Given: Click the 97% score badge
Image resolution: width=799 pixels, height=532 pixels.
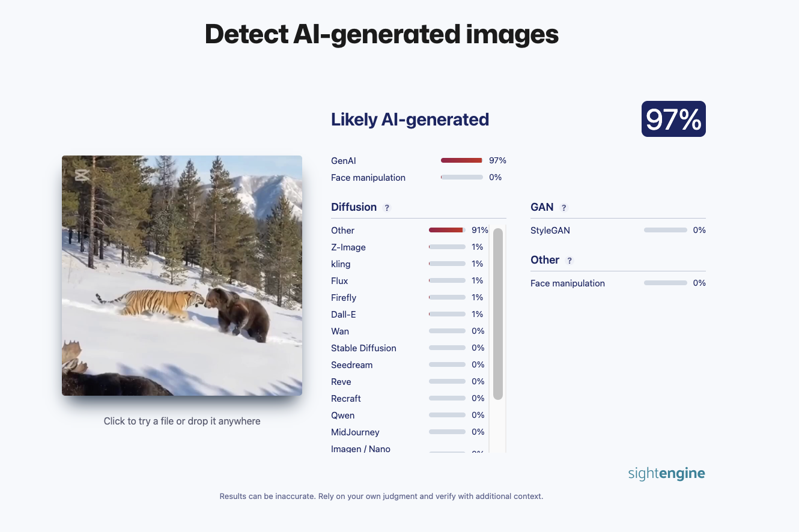Looking at the screenshot, I should pos(673,119).
